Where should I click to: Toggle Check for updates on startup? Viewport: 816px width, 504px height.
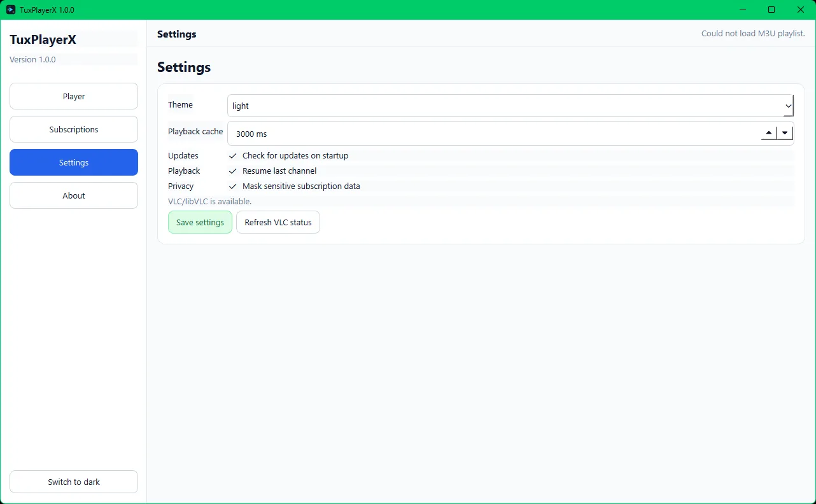click(233, 156)
